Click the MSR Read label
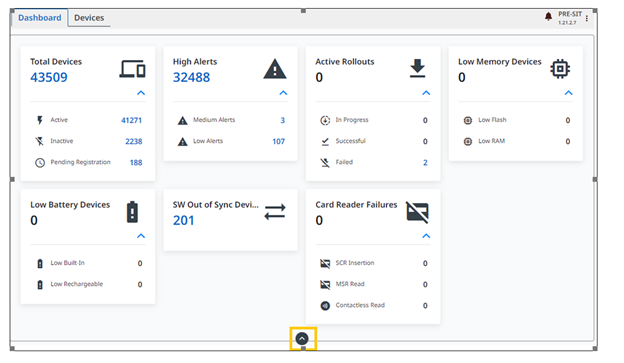 (350, 284)
